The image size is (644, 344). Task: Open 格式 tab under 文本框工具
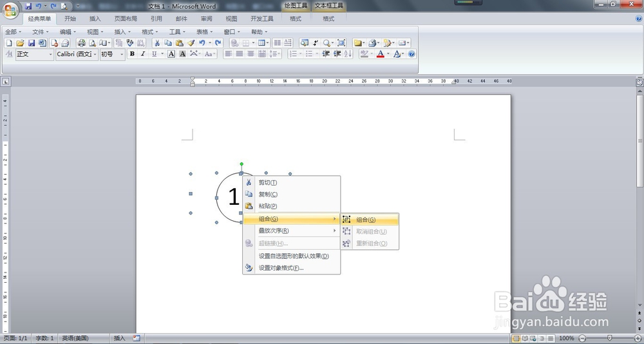328,19
